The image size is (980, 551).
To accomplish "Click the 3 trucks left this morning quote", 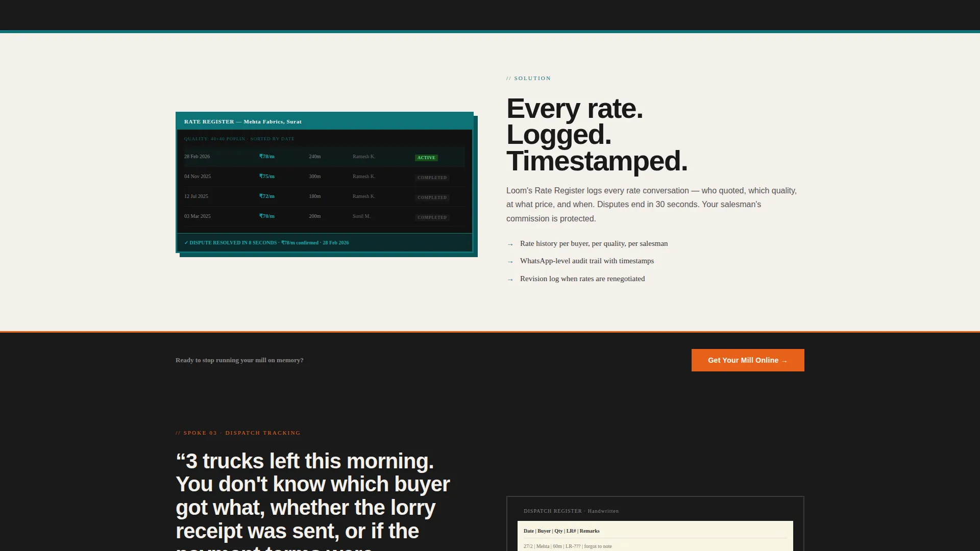I will pyautogui.click(x=313, y=500).
